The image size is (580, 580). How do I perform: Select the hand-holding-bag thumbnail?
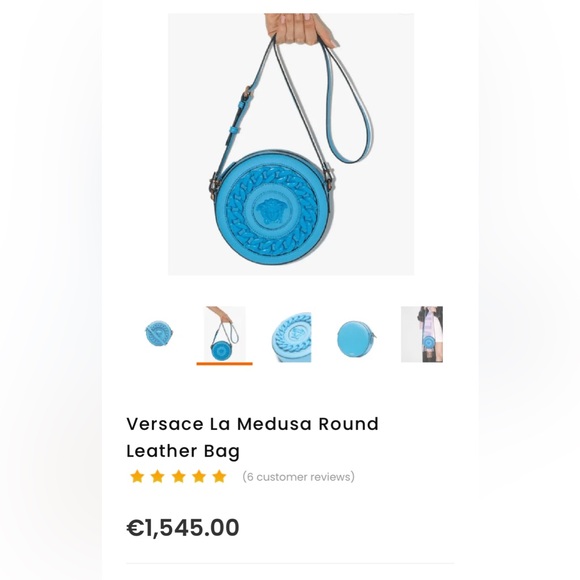225,334
